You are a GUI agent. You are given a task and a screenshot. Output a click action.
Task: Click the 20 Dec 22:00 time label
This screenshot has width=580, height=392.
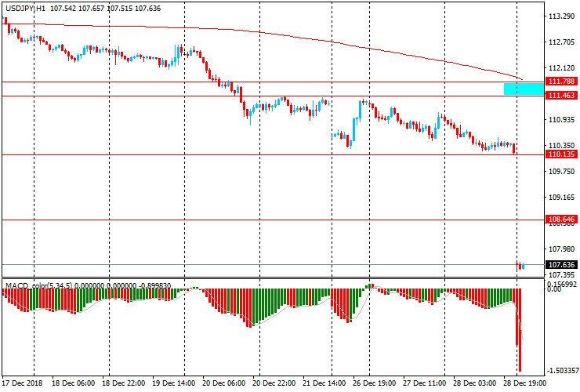coord(274,383)
